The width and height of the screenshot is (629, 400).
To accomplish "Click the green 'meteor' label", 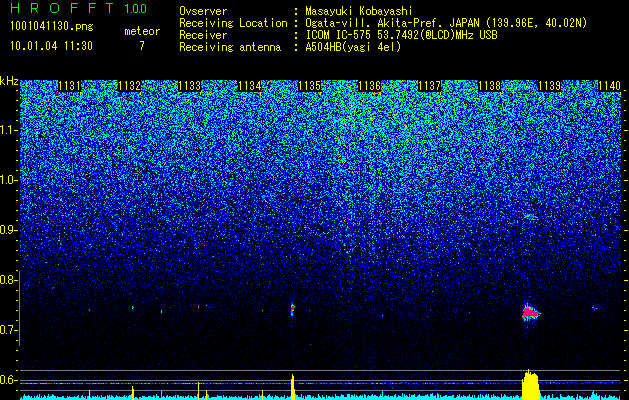I will pyautogui.click(x=142, y=31).
